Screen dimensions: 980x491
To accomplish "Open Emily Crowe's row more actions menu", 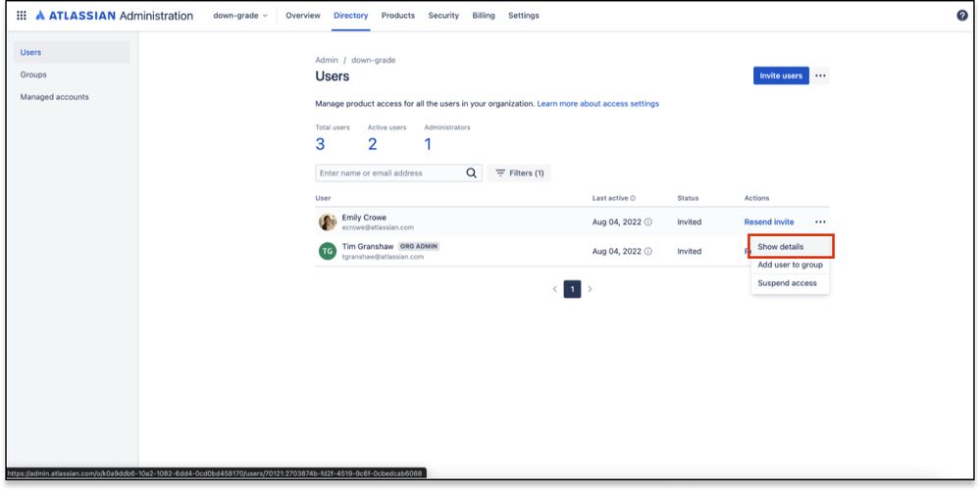I will click(820, 221).
